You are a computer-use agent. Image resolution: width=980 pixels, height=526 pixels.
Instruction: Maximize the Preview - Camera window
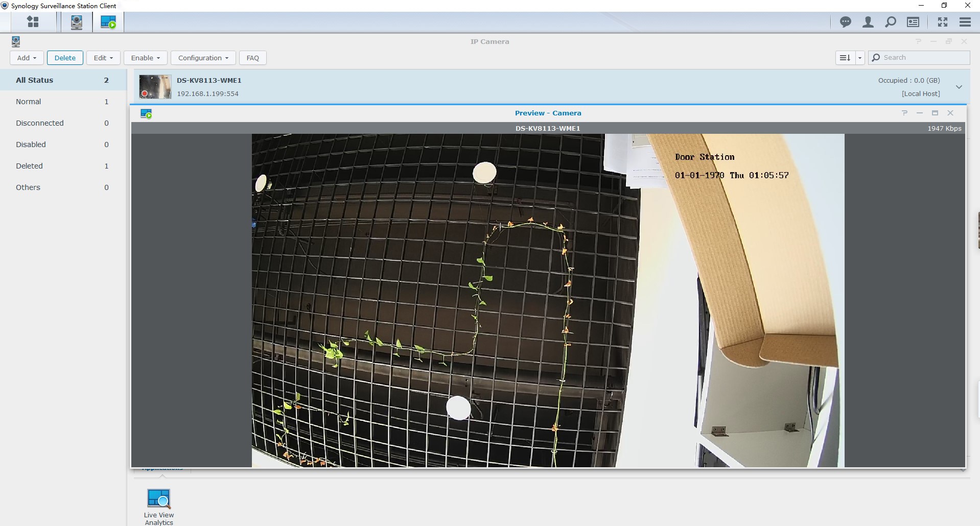[935, 113]
